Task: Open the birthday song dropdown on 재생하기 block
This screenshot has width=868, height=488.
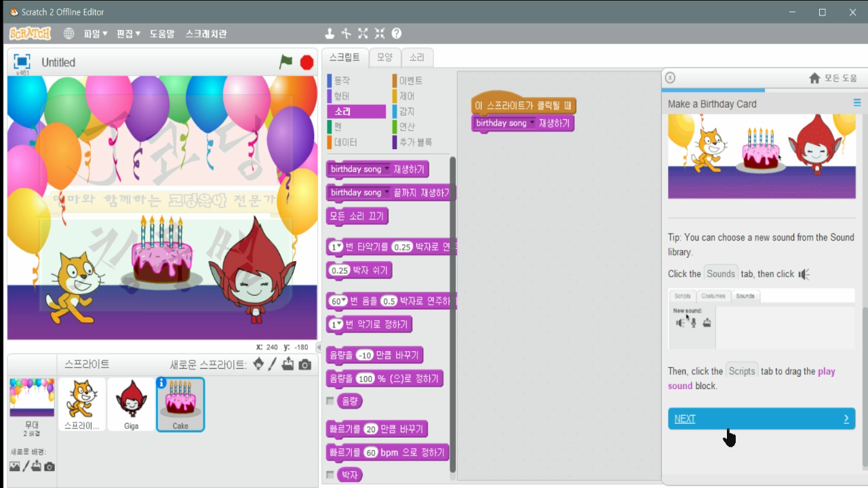Action: (x=387, y=169)
